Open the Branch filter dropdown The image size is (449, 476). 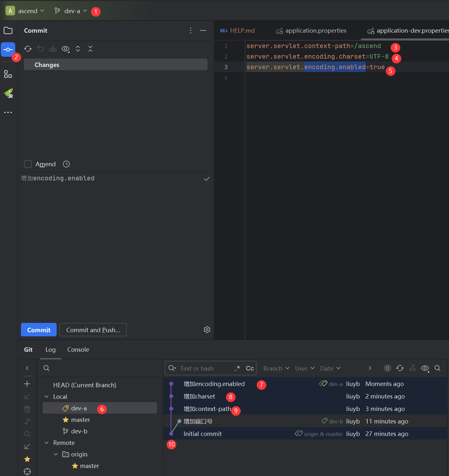[276, 368]
